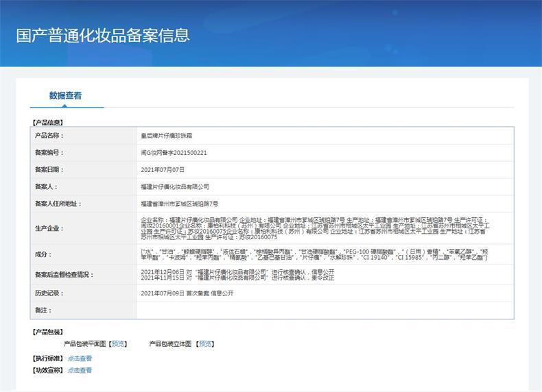This screenshot has height=392, width=542.
Task: Click the 历史记录 entry dated 2021年07月09日
Action: 187,293
